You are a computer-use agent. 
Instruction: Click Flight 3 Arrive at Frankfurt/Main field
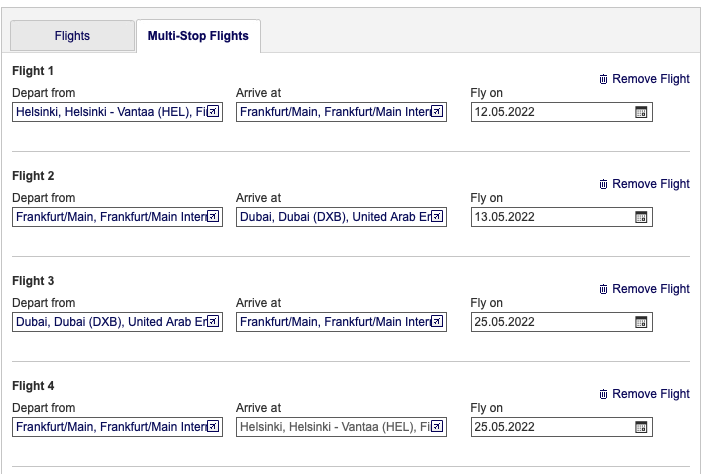[333, 322]
